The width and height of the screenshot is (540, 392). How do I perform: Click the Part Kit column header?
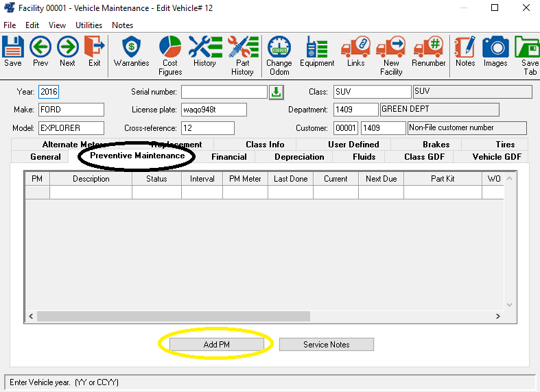(x=443, y=179)
